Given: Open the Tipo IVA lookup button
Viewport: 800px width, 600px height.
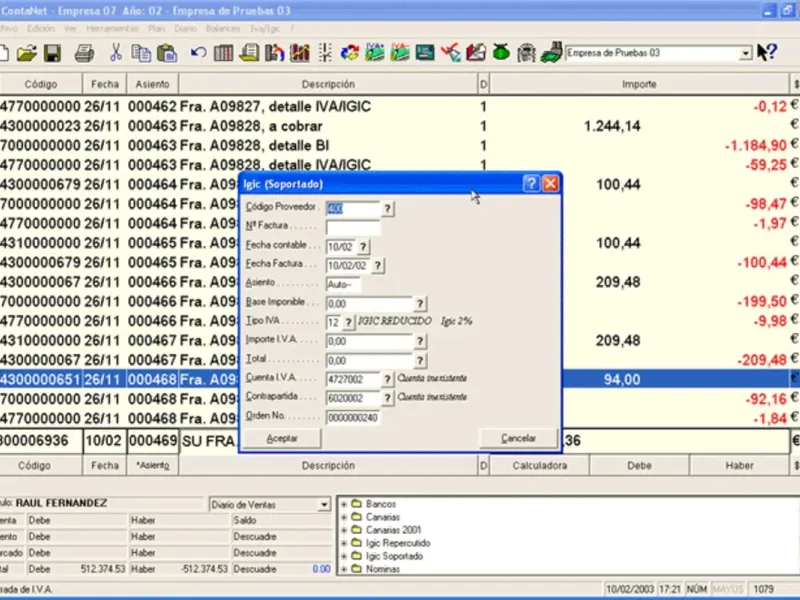Looking at the screenshot, I should point(349,322).
